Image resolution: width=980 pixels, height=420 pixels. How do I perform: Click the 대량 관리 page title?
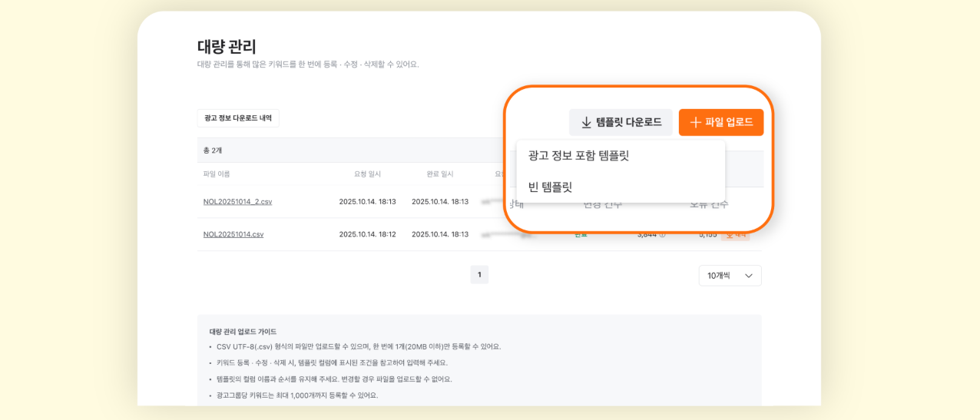coord(227,46)
